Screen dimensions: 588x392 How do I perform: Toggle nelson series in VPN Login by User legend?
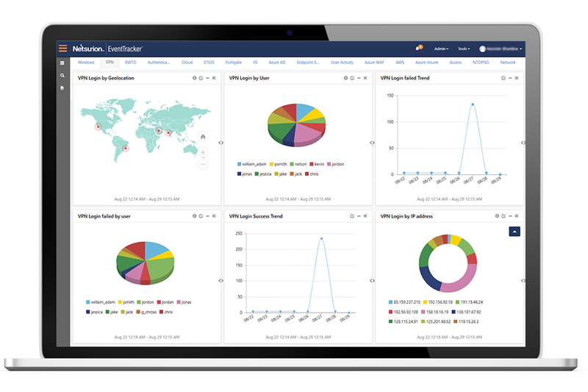click(298, 164)
